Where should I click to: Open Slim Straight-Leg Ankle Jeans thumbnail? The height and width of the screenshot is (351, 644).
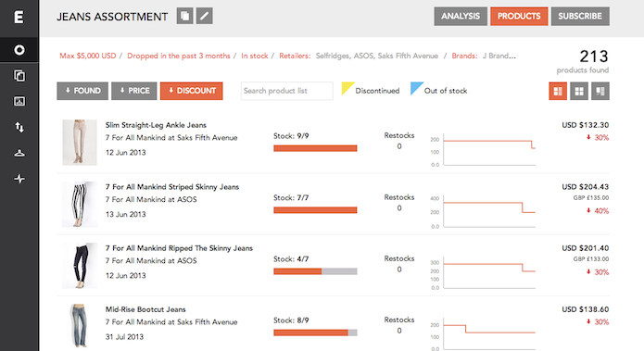[x=80, y=143]
